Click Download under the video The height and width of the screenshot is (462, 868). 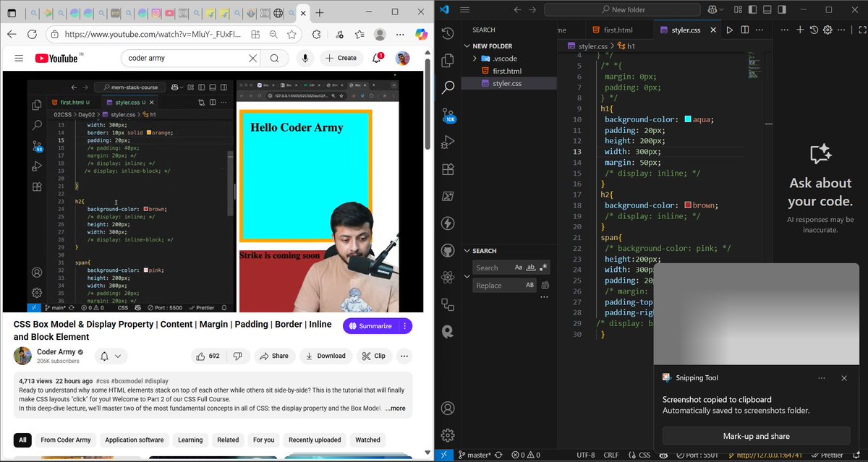point(325,356)
